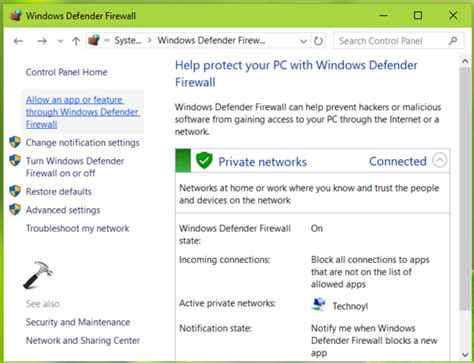Open Turn Windows Defender Firewall on or off
The width and height of the screenshot is (474, 363).
tap(75, 167)
